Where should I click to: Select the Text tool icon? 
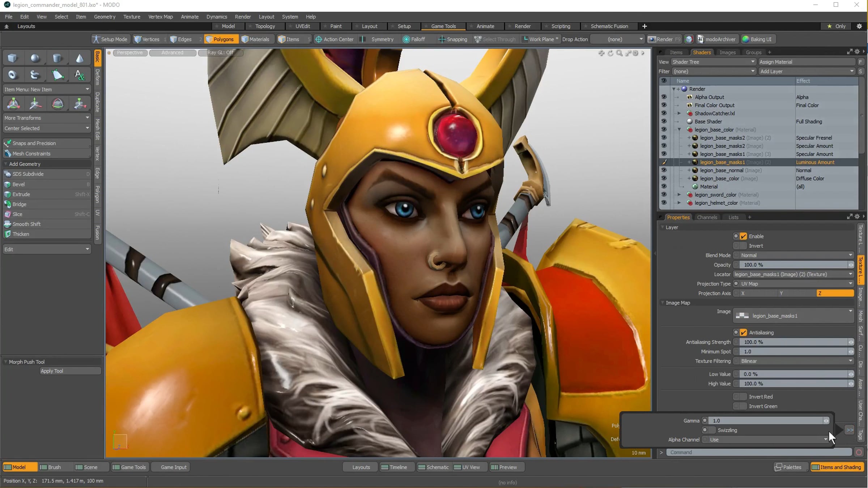[80, 75]
